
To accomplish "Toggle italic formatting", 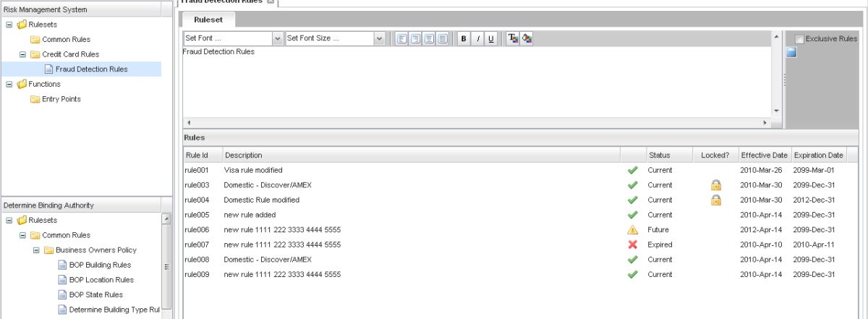I will [478, 39].
